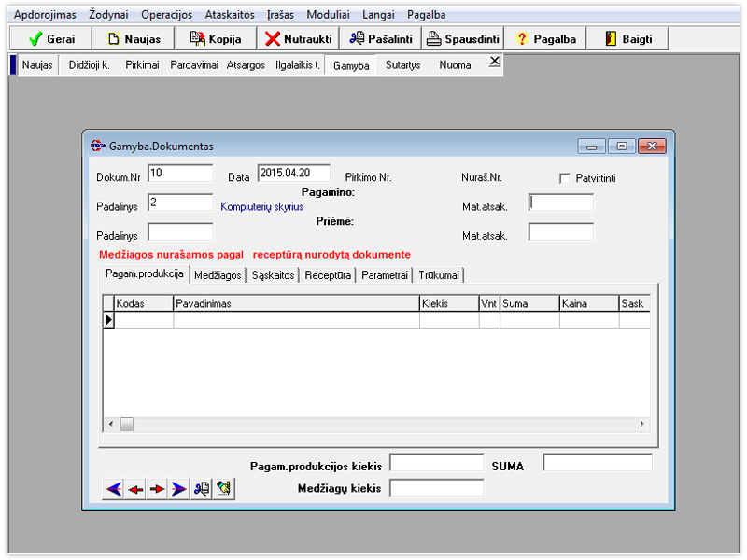This screenshot has height=560, width=747.
Task: Close the Gamyba.Dokumentas window
Action: (652, 147)
